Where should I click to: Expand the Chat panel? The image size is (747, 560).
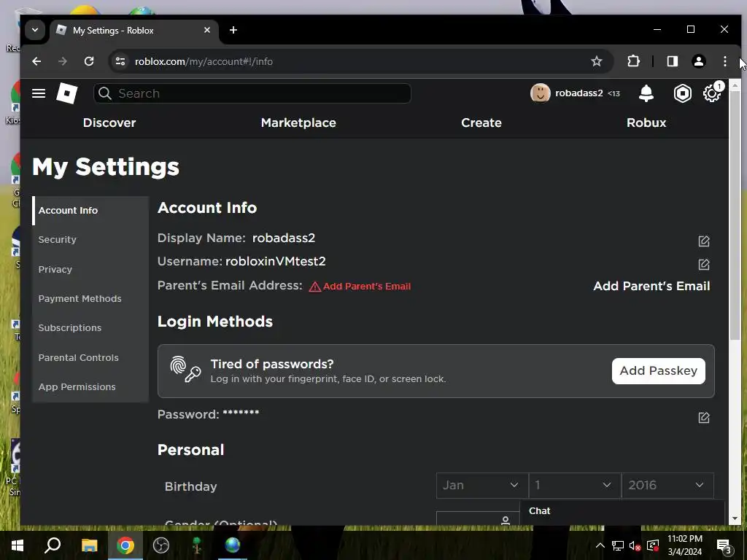(x=622, y=511)
